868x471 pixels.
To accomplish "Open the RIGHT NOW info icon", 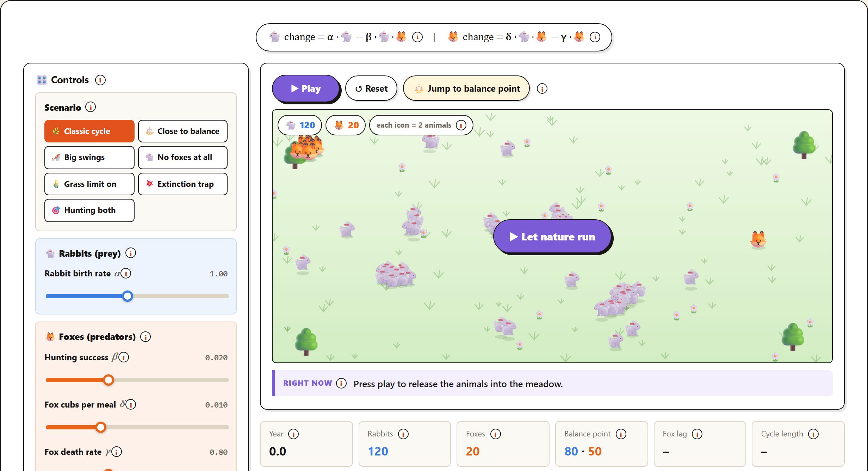I will 341,383.
